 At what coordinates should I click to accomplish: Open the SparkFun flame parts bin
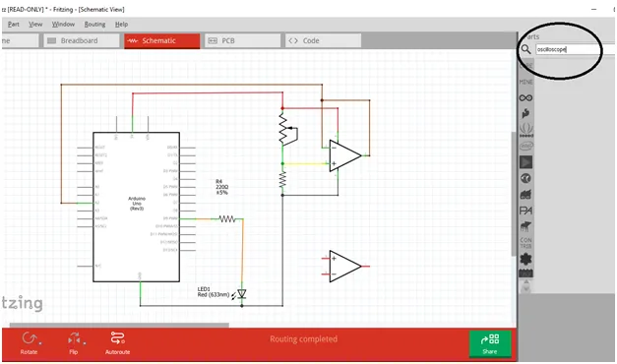525,114
